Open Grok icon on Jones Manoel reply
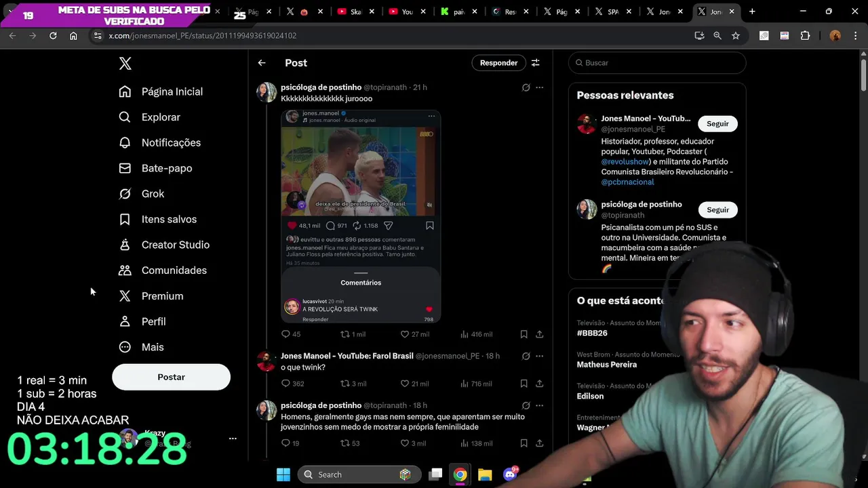Viewport: 868px width, 488px height. coord(526,356)
